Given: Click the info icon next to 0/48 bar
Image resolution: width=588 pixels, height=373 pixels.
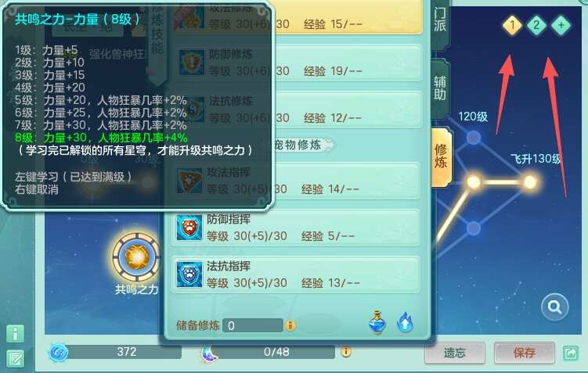Looking at the screenshot, I should [346, 351].
